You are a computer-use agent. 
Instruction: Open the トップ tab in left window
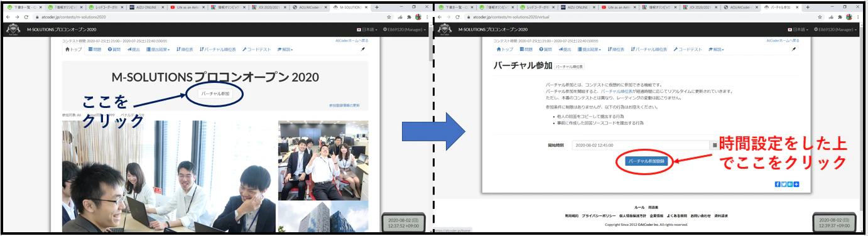point(73,49)
